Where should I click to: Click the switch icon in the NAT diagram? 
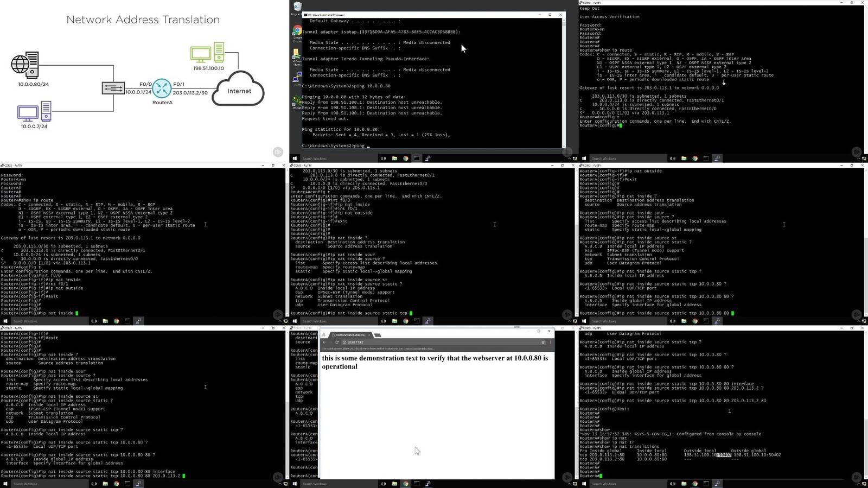[113, 87]
